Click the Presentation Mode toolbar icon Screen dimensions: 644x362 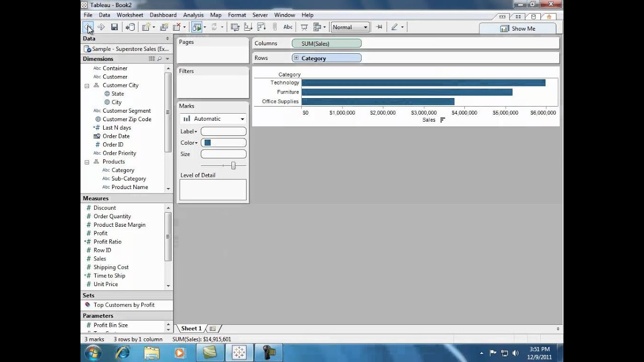tap(304, 27)
